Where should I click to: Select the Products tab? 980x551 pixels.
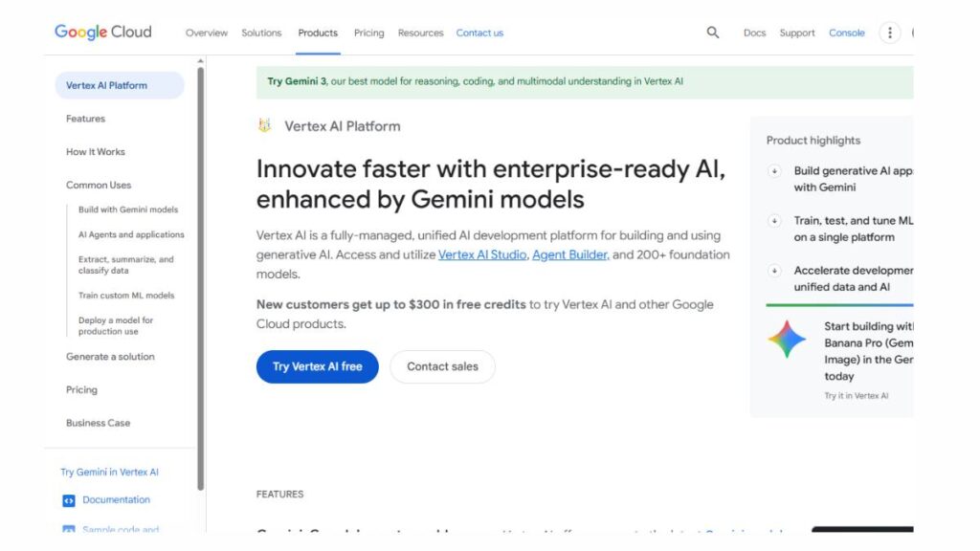pos(318,33)
